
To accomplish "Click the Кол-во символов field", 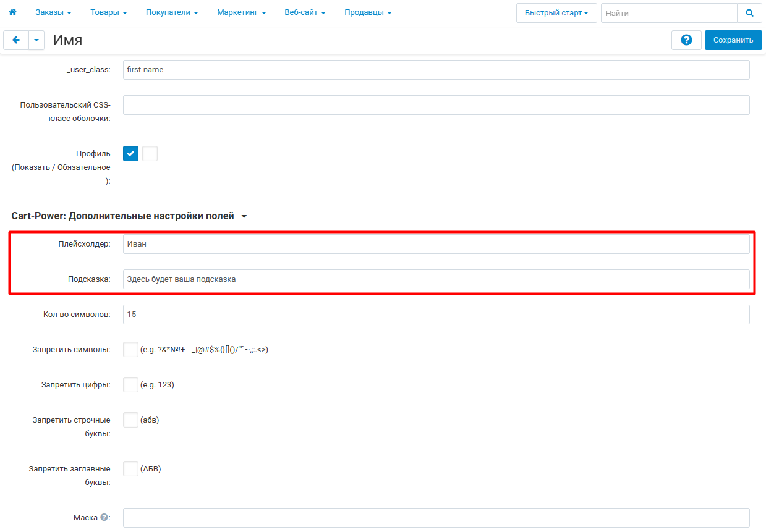I will [436, 315].
